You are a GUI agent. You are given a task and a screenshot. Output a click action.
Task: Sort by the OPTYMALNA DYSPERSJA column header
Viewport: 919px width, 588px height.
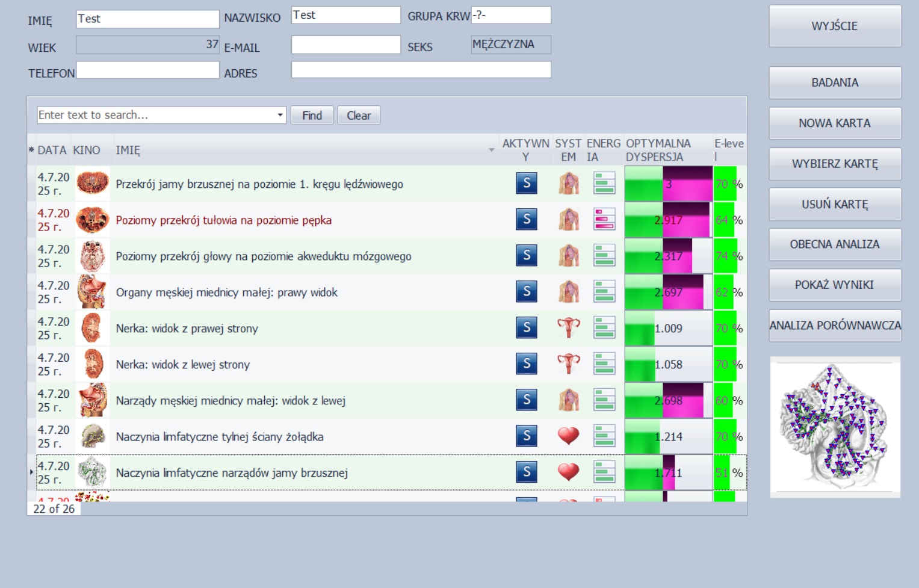pos(658,150)
